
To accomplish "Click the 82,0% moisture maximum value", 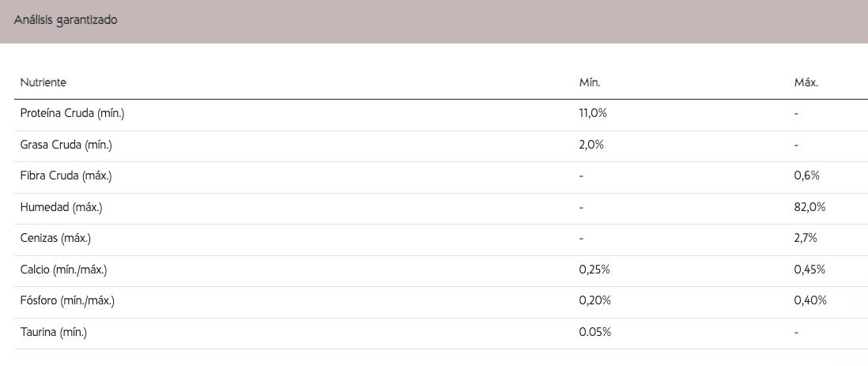I will pyautogui.click(x=810, y=208).
